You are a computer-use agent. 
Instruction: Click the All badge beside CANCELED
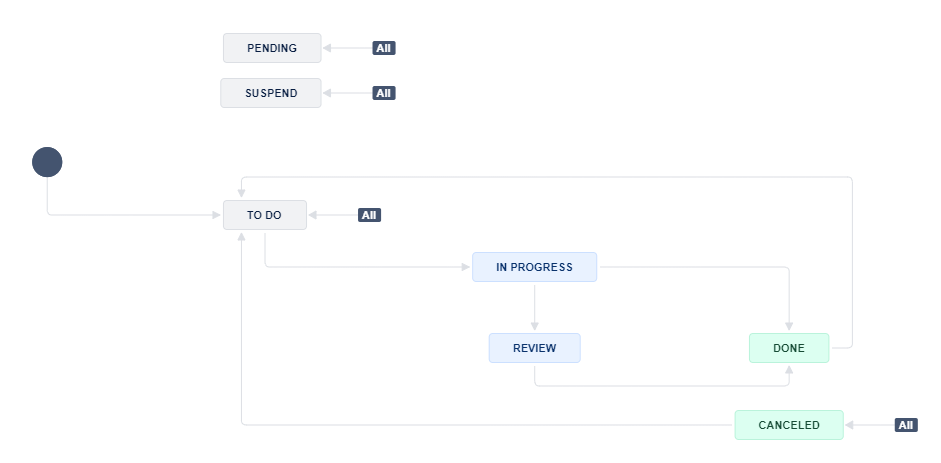coord(906,425)
